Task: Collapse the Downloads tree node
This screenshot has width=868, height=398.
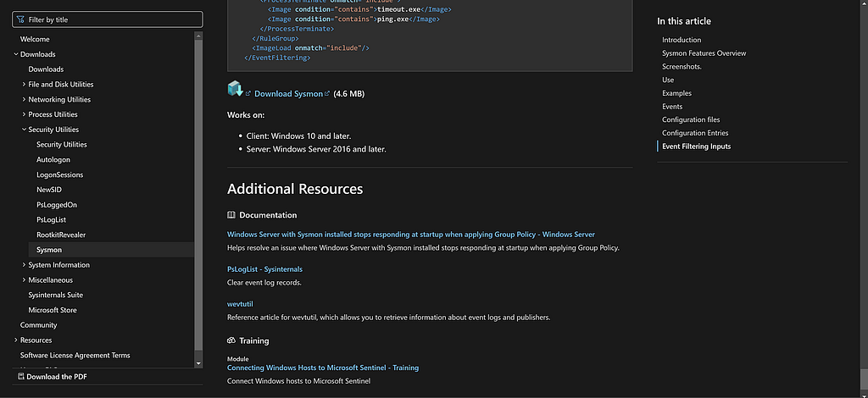Action: point(15,54)
